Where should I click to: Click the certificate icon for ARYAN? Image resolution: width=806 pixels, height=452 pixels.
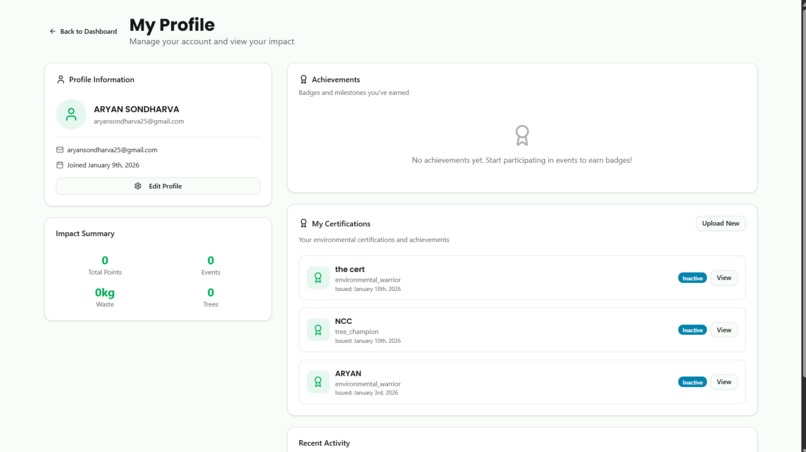pos(318,382)
